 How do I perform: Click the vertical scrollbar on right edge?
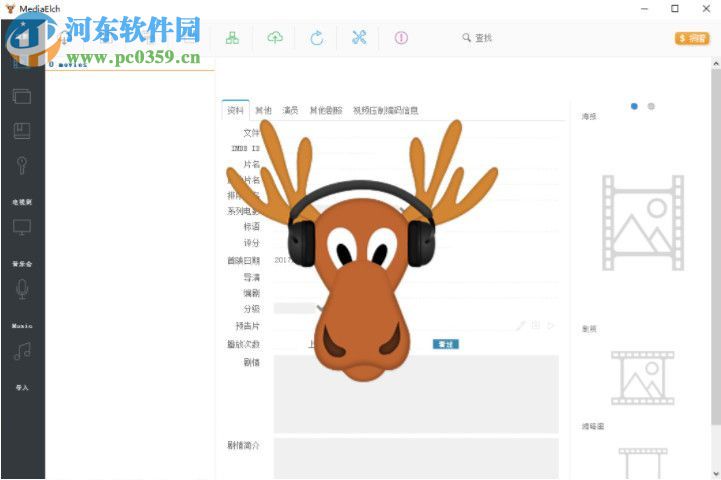pos(716,248)
